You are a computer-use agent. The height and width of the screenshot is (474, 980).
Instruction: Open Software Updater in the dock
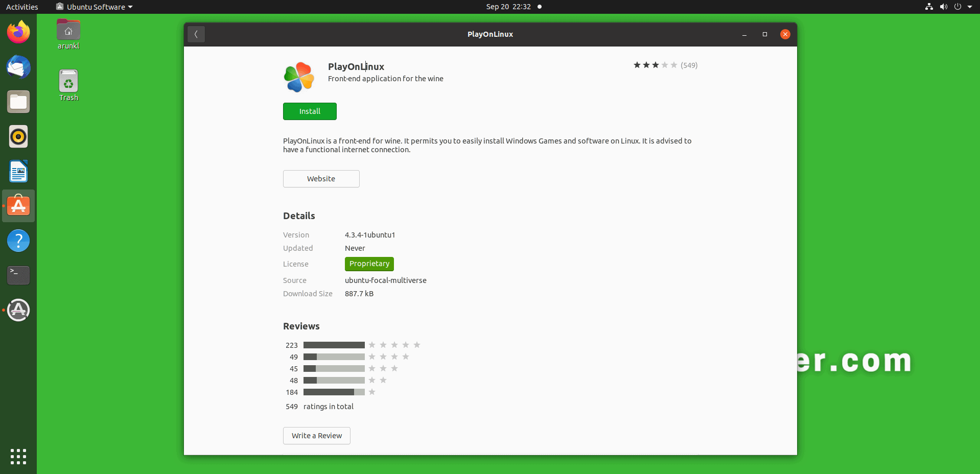[x=18, y=310]
